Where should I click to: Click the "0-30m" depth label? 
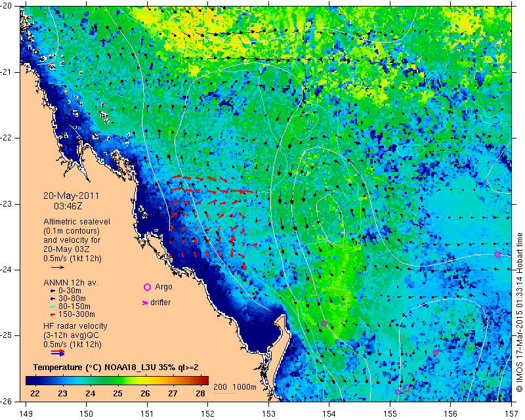(x=70, y=291)
